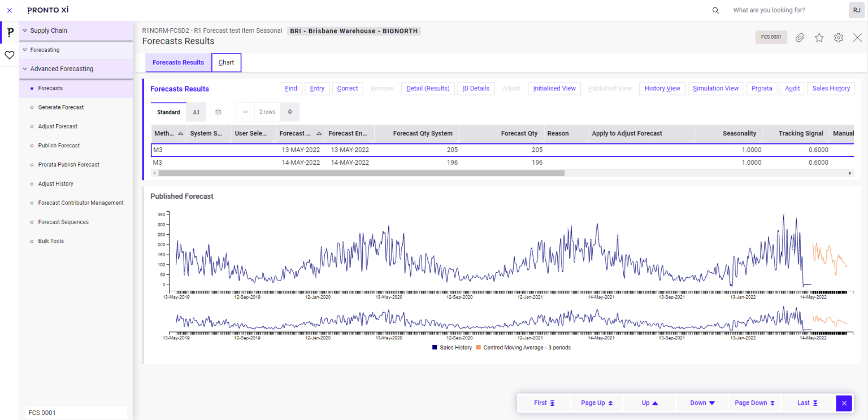Click the Pronto P logo sidebar icon
Viewport: 868px width, 420px height.
[10, 32]
